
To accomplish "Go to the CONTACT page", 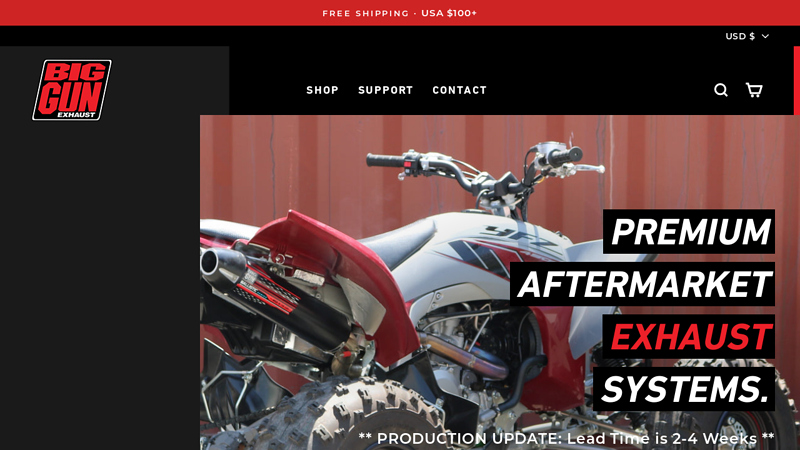I will click(x=460, y=90).
